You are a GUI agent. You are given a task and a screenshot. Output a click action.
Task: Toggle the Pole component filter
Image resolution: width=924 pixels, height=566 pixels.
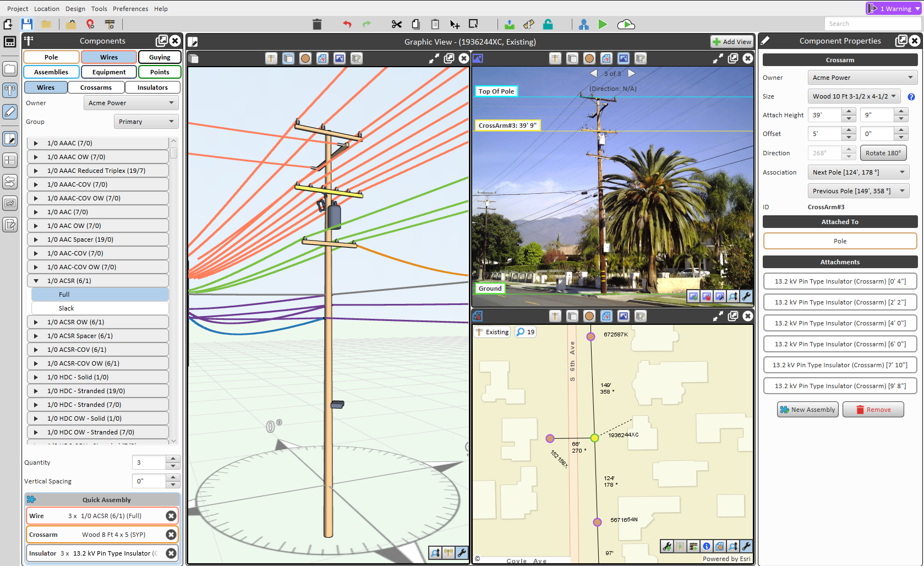click(51, 57)
